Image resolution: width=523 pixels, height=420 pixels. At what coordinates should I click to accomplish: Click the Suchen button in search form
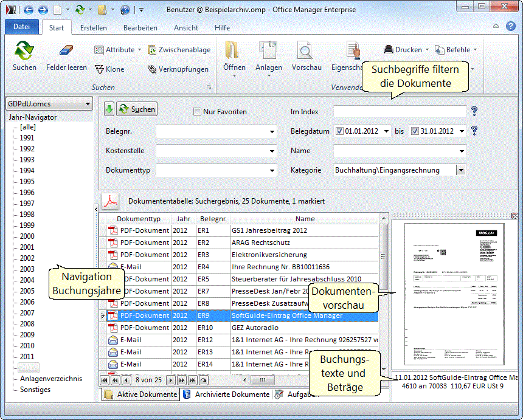point(137,109)
